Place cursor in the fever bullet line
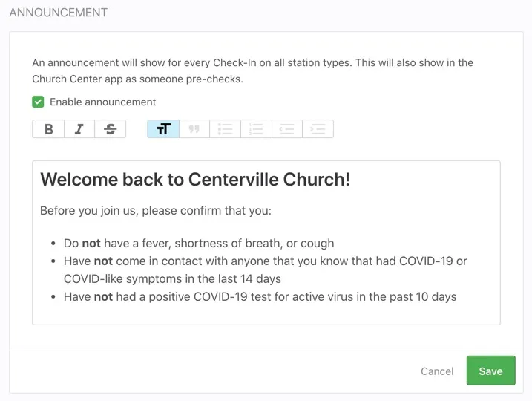Image resolution: width=532 pixels, height=401 pixels. click(199, 243)
